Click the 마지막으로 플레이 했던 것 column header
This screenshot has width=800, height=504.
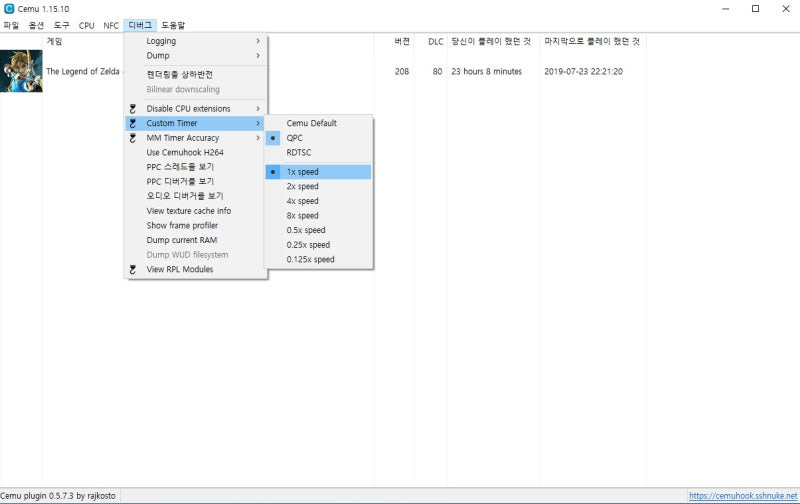tap(592, 41)
